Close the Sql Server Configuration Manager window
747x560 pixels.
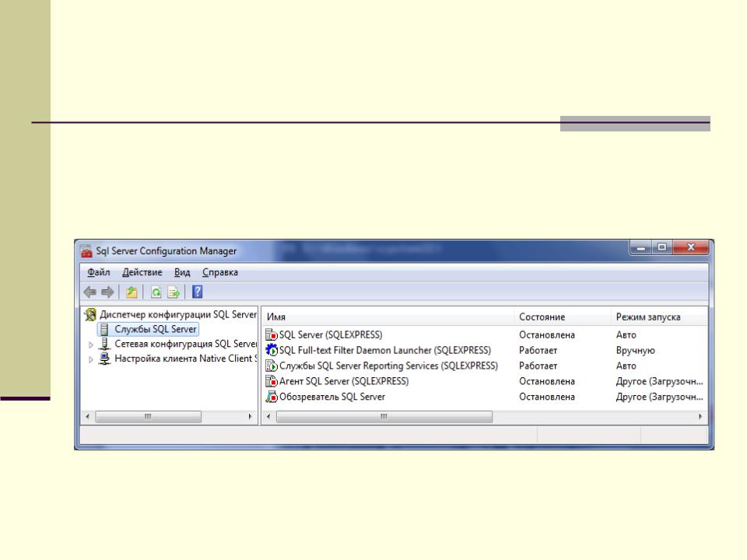tap(691, 247)
